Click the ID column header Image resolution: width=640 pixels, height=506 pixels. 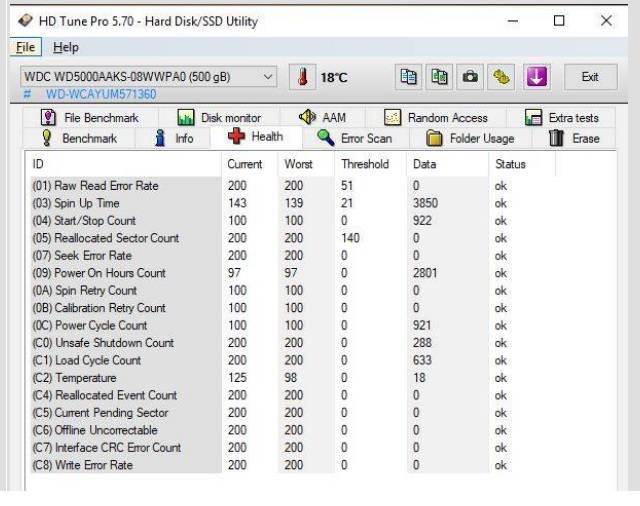pyautogui.click(x=126, y=164)
